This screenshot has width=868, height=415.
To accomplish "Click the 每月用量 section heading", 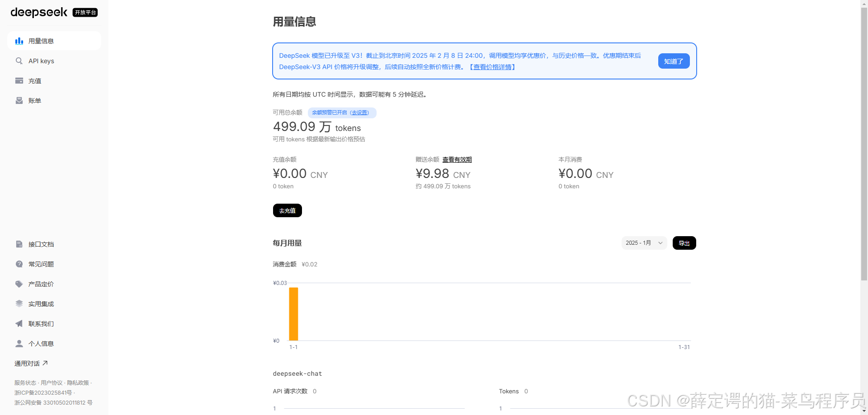I will click(x=287, y=243).
